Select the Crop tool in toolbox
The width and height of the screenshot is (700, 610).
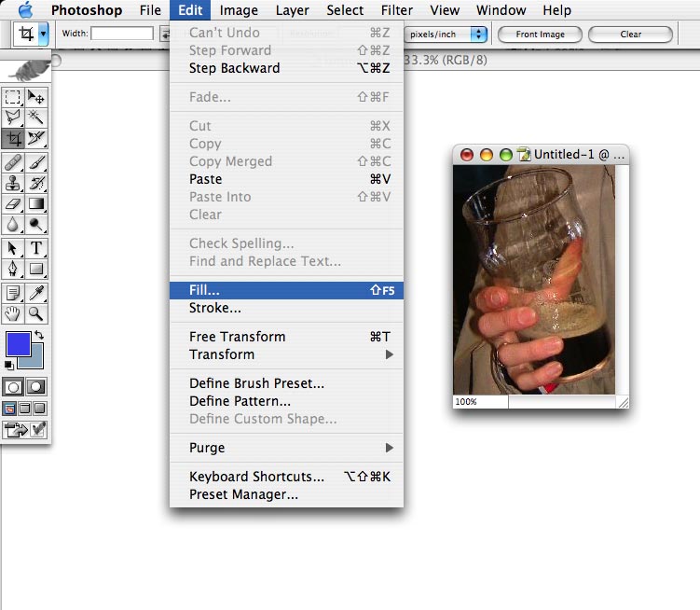[12, 139]
